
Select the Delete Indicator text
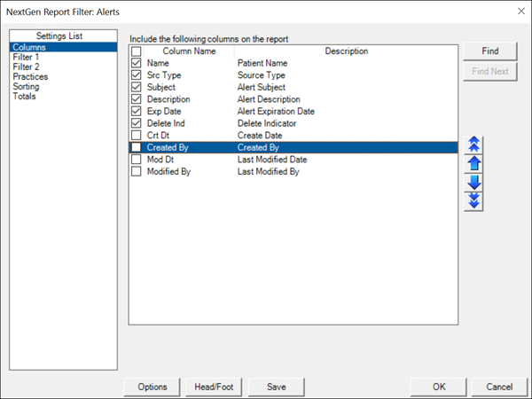tap(267, 123)
